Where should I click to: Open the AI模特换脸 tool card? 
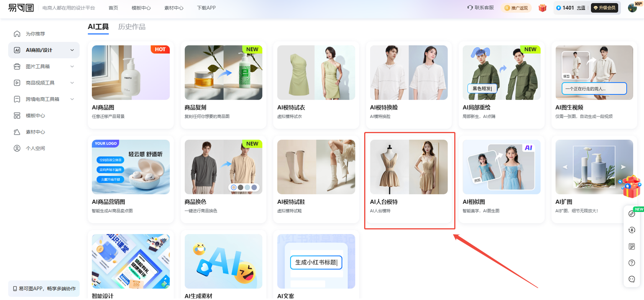409,85
